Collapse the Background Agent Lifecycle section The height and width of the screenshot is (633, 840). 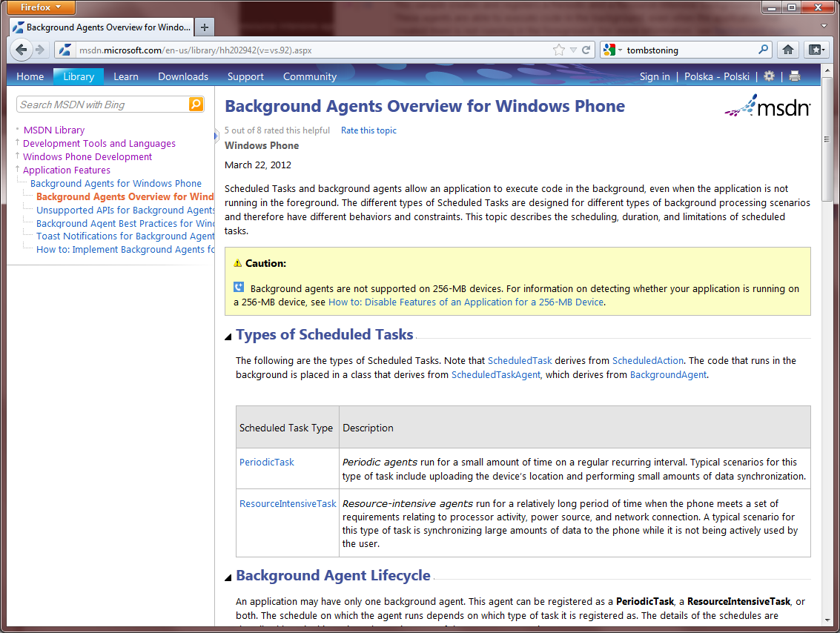coord(228,577)
